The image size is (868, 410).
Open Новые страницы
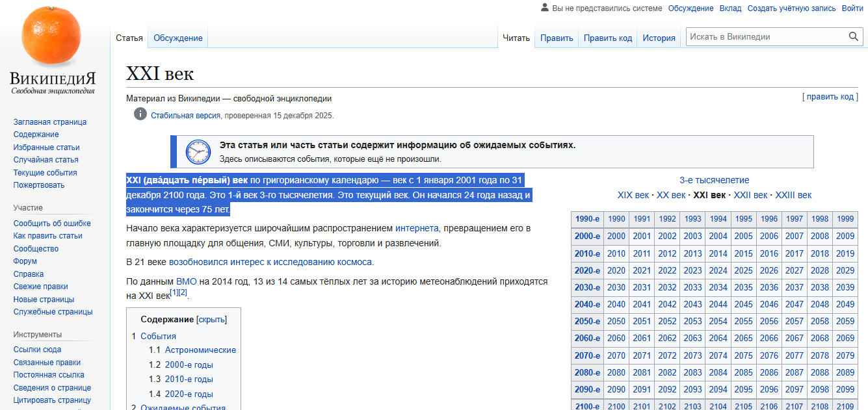44,300
